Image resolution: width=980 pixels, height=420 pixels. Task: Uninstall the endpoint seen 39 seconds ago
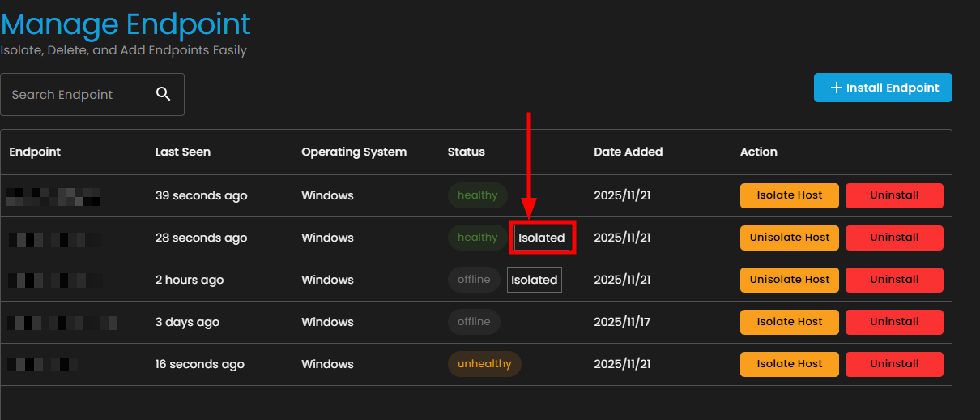(894, 195)
